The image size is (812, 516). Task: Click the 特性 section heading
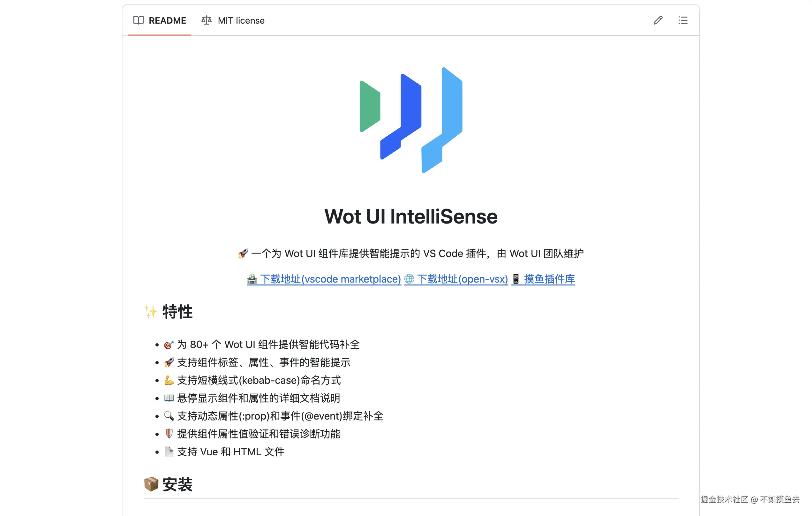point(177,312)
